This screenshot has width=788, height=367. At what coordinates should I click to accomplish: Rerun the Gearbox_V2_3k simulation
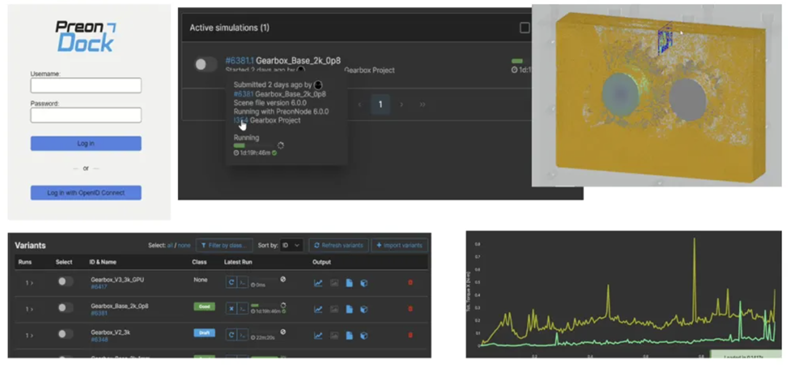231,335
